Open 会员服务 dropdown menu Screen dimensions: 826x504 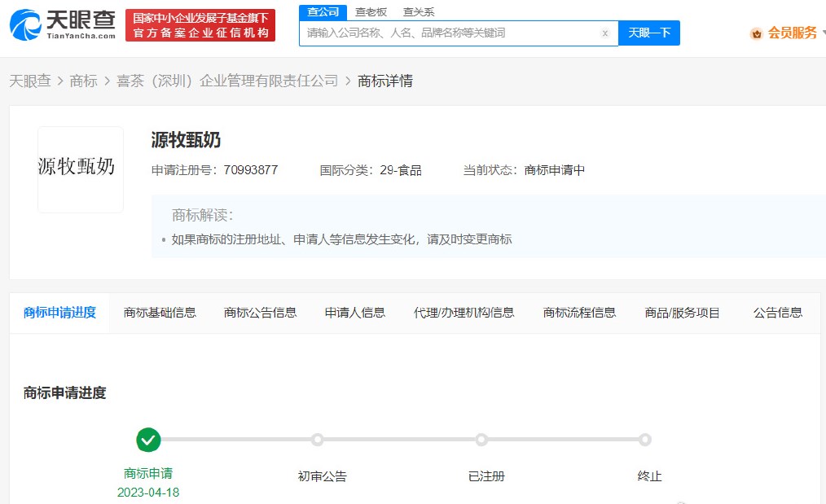click(793, 33)
